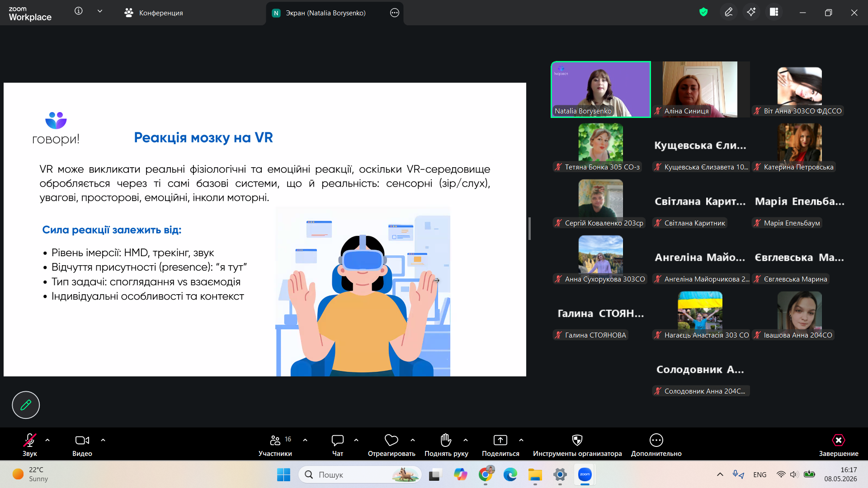Unmute the microphone with the Sound button
868x488 pixels.
(30, 446)
